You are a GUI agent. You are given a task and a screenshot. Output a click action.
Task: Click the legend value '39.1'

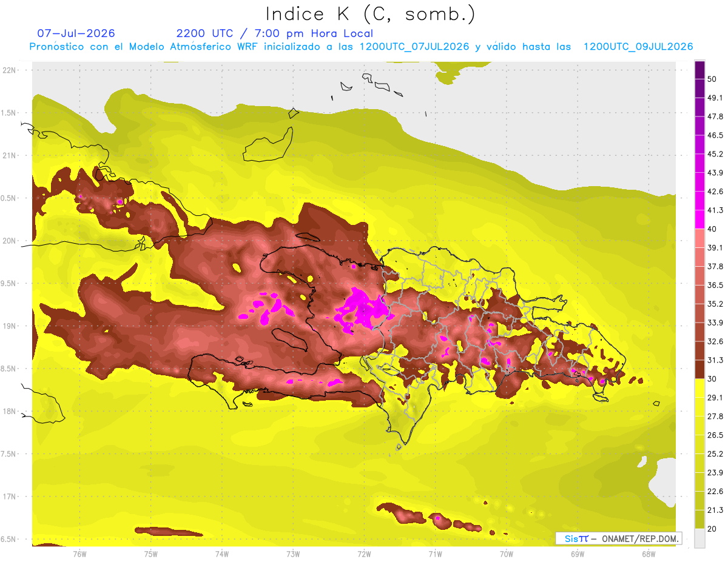[715, 248]
